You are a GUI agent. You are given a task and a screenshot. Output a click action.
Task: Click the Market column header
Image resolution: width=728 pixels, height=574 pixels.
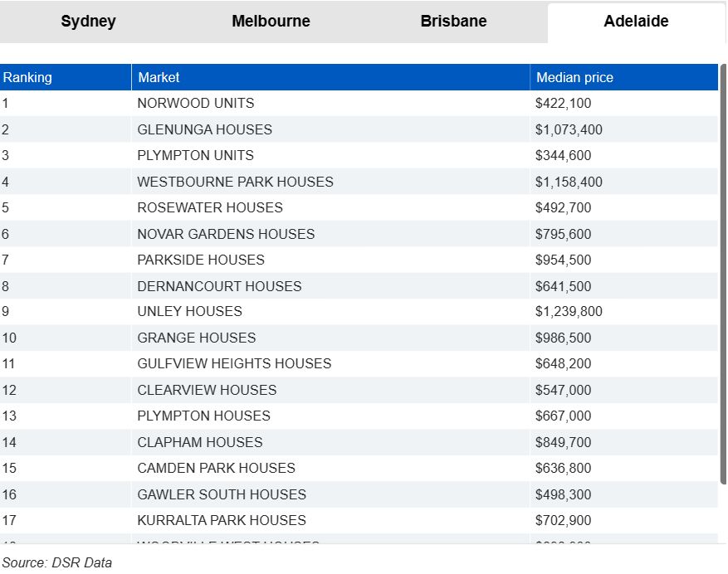click(x=159, y=77)
